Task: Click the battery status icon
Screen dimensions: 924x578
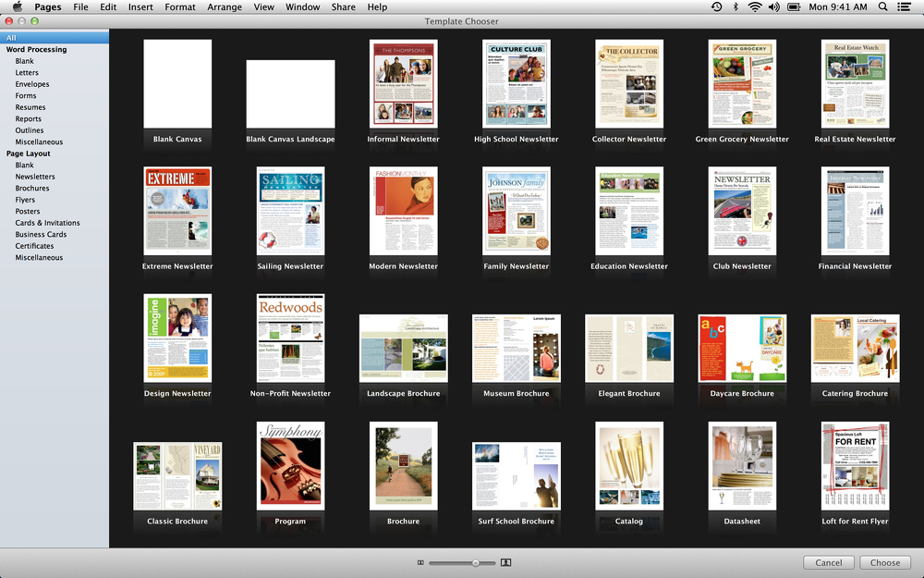Action: 794,7
